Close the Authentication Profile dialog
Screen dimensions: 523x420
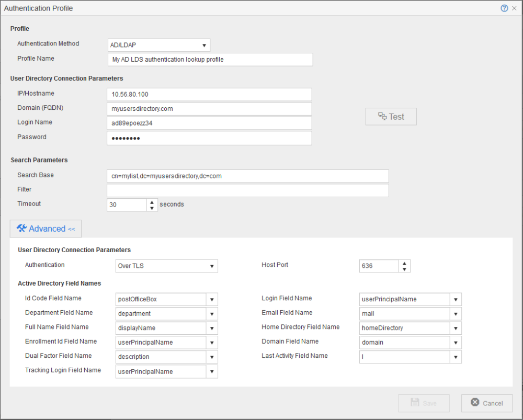pyautogui.click(x=514, y=8)
